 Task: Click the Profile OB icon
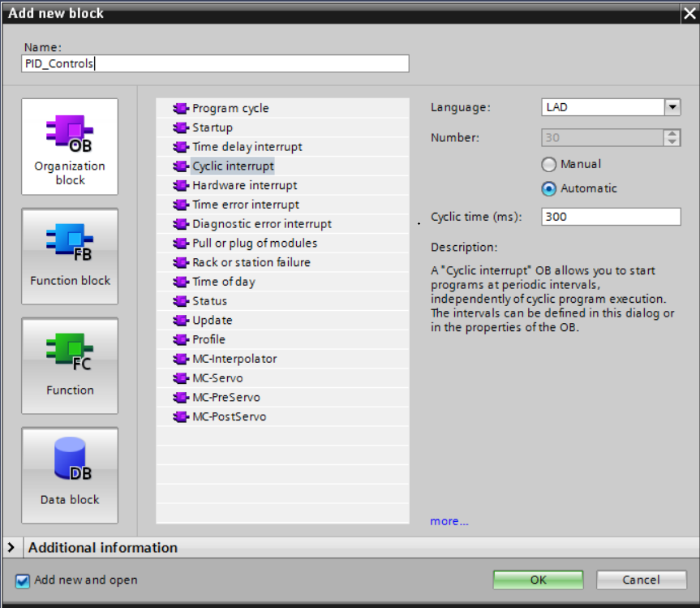point(181,339)
